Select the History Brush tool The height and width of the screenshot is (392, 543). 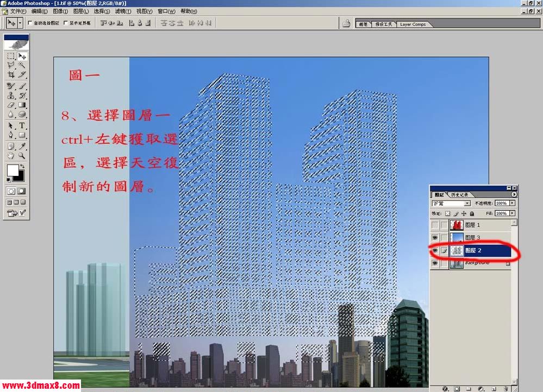[22, 95]
